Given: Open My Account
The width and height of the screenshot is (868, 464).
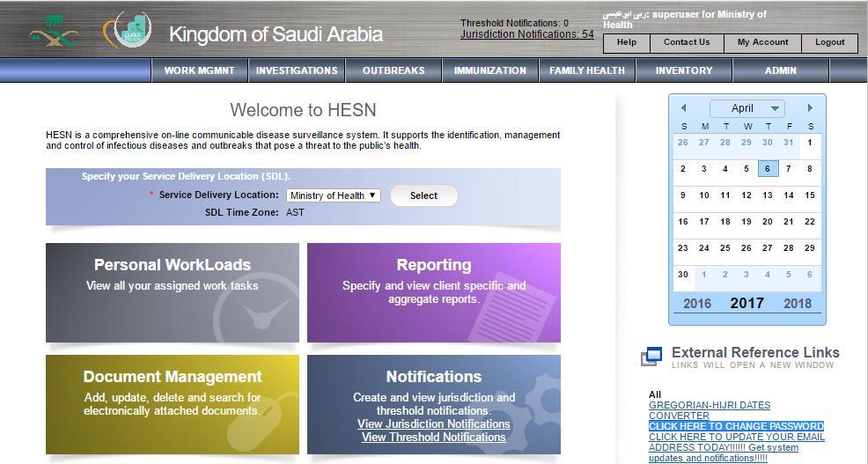Looking at the screenshot, I should tap(763, 42).
